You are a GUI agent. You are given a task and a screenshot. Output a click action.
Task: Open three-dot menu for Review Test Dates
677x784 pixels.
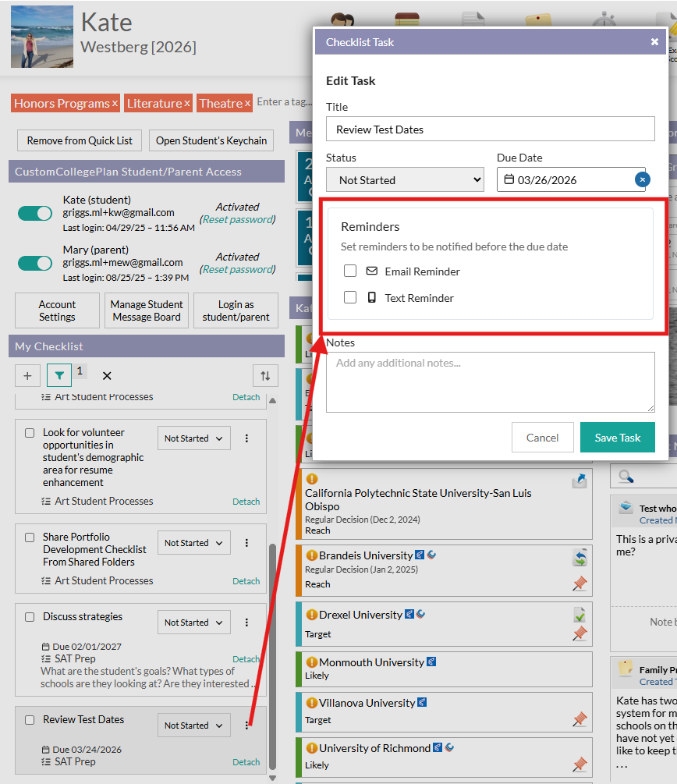pos(247,725)
